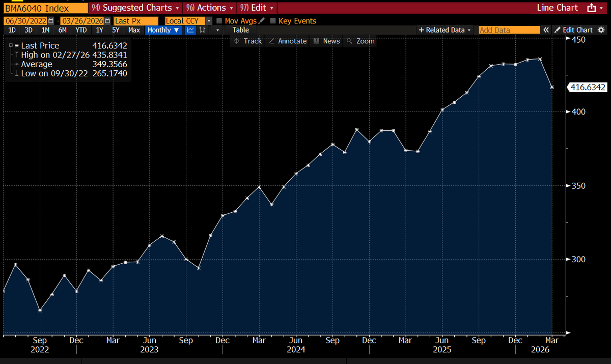Click the 2023 year label on x-axis
This screenshot has height=364, width=611.
(x=149, y=350)
